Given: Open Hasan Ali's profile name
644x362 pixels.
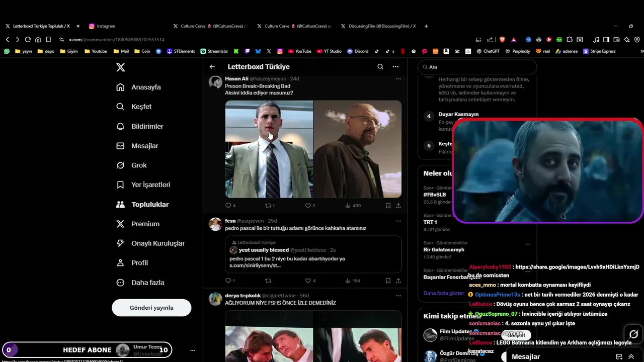Looking at the screenshot, I should click(x=236, y=78).
